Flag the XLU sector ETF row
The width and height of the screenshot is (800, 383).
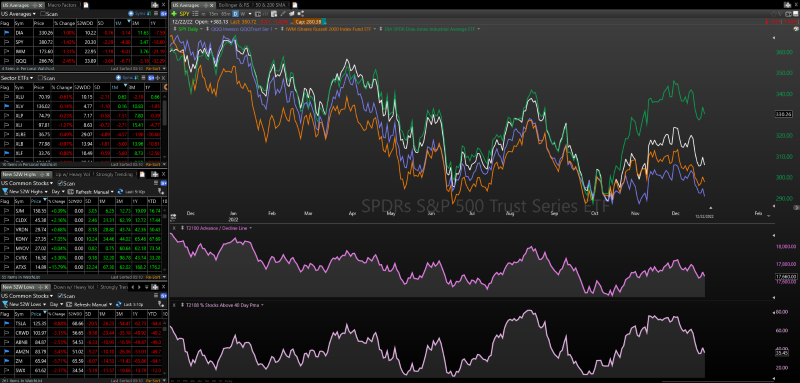pos(7,96)
